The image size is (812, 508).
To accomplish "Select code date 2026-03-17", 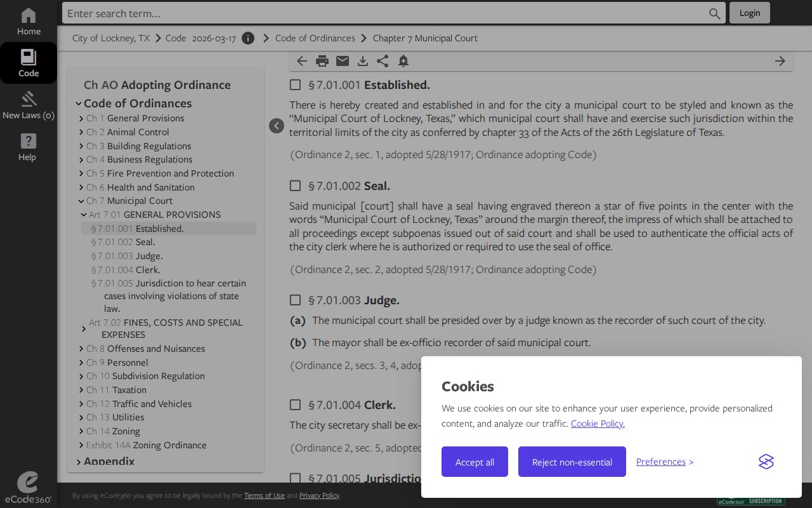I will tap(214, 38).
